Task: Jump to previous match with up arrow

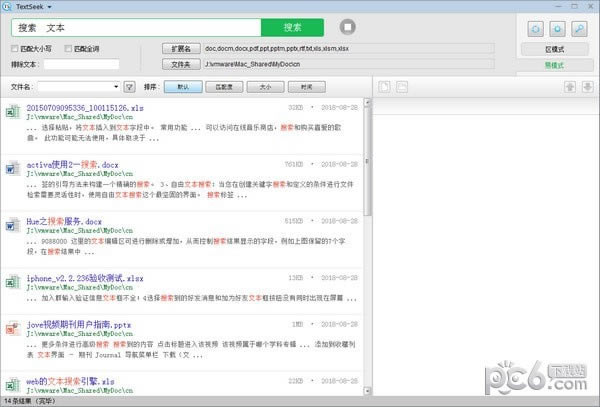Action: pos(570,87)
